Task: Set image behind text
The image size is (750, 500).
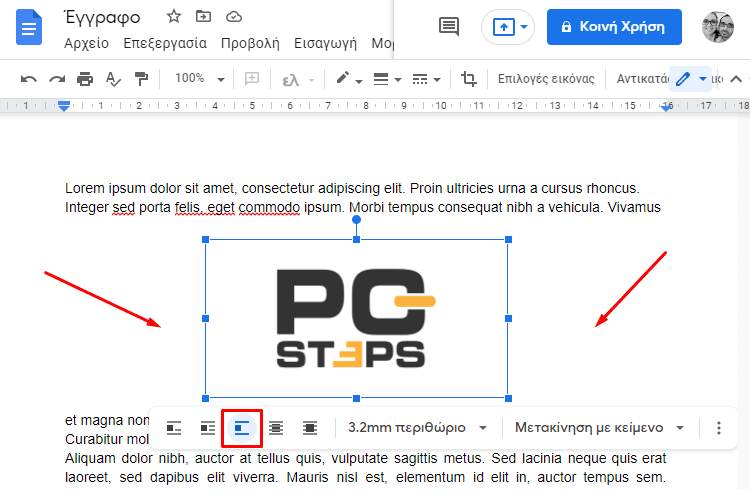Action: [276, 428]
